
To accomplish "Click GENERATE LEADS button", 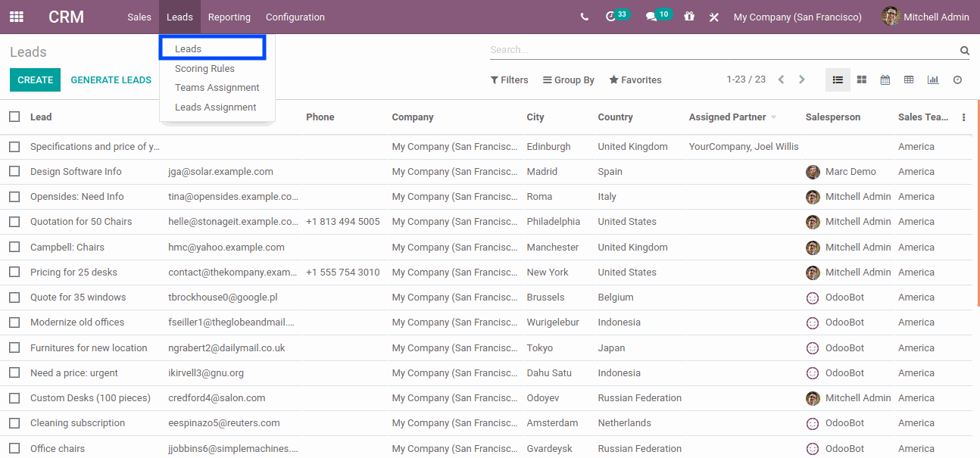I will pyautogui.click(x=111, y=79).
